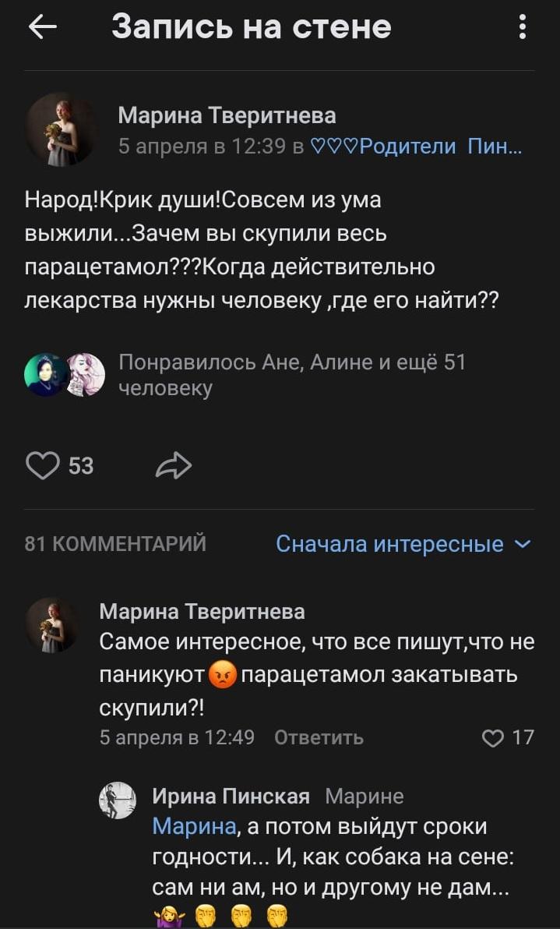
Task: Click the '5 апреля в 12:49' comment timestamp
Action: pyautogui.click(x=177, y=737)
